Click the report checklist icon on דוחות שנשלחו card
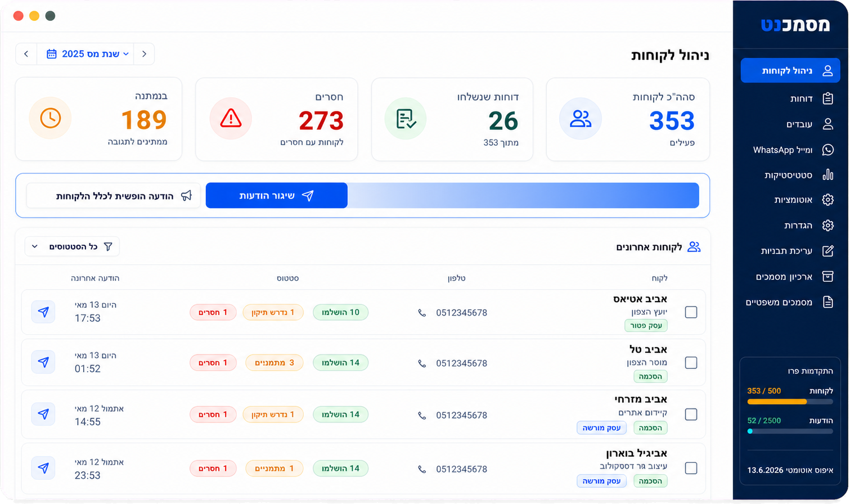850x504 pixels. click(406, 119)
